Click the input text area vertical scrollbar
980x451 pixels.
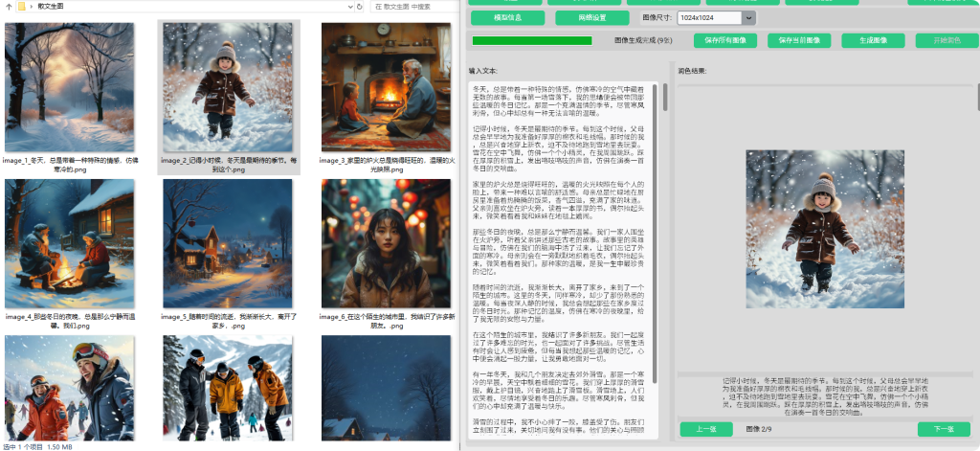tap(655, 233)
